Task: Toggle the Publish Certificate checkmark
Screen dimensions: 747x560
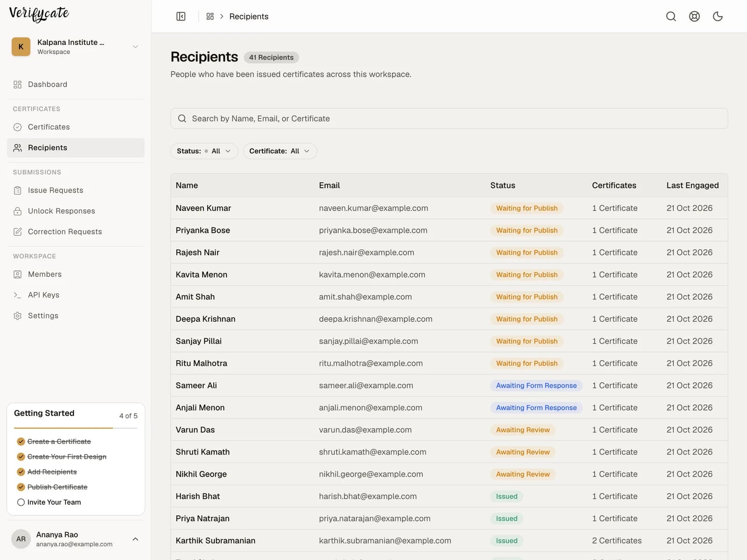Action: (x=21, y=487)
